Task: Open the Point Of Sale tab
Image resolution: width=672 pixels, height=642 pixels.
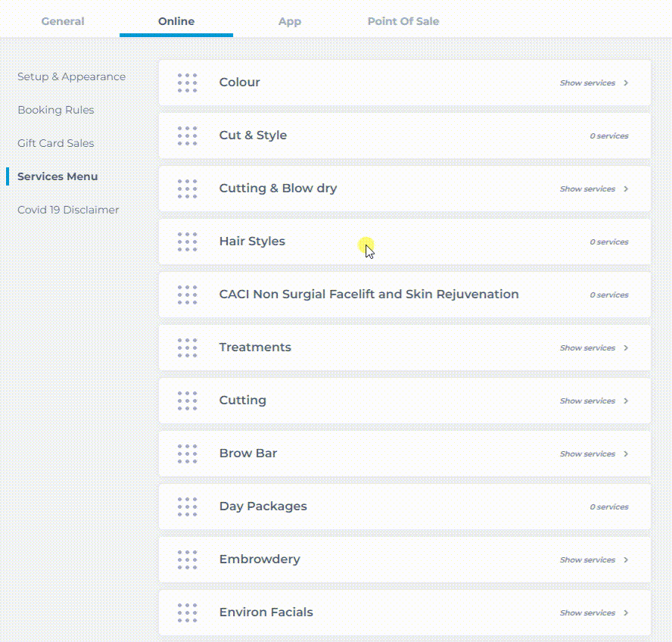Action: [403, 21]
